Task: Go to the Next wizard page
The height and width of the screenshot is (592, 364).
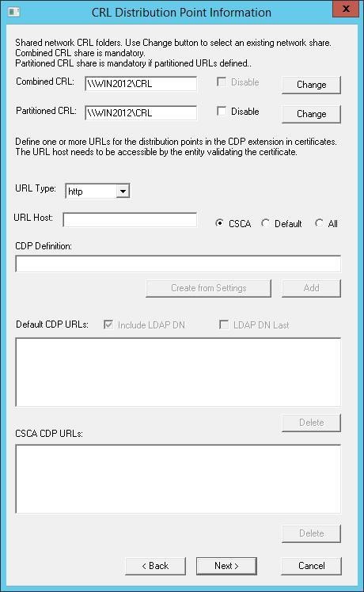Action: click(226, 566)
